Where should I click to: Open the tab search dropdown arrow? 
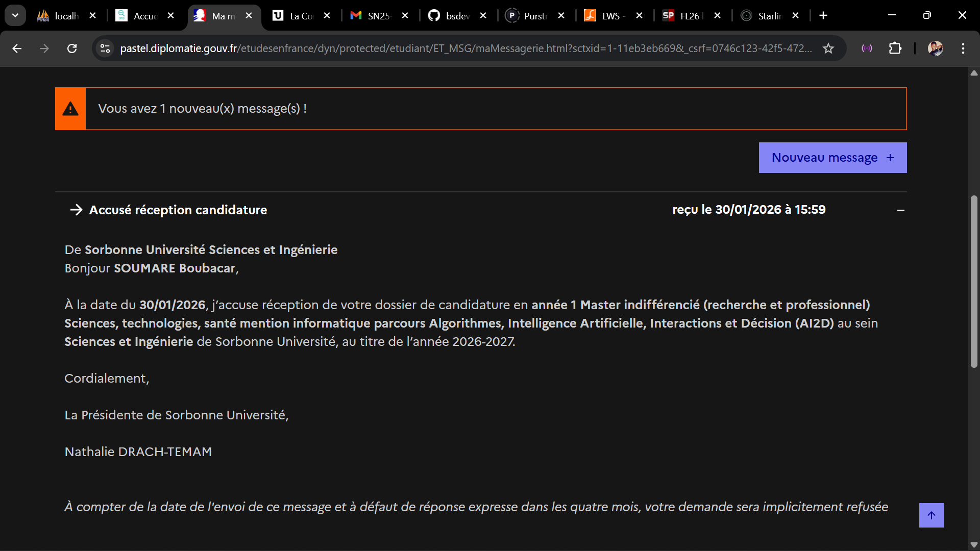[15, 16]
